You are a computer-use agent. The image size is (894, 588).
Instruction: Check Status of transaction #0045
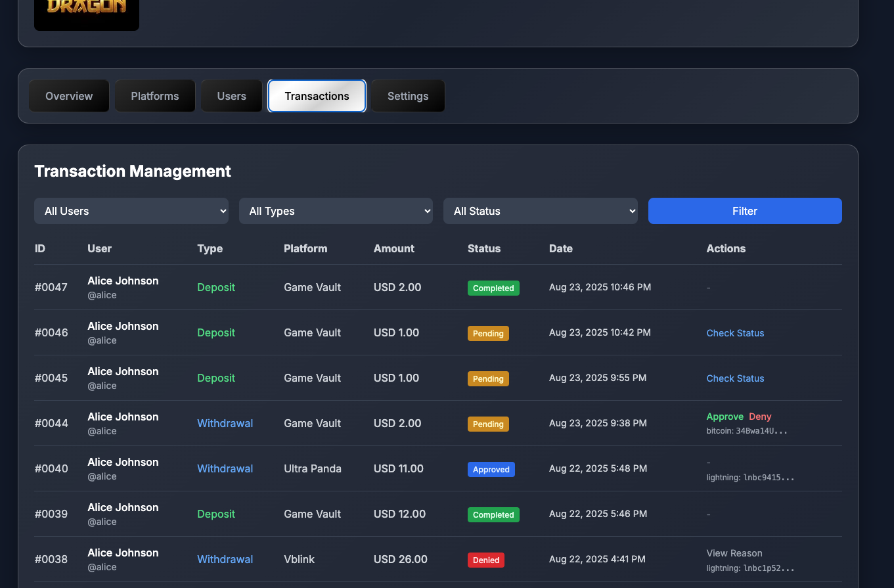(x=734, y=378)
